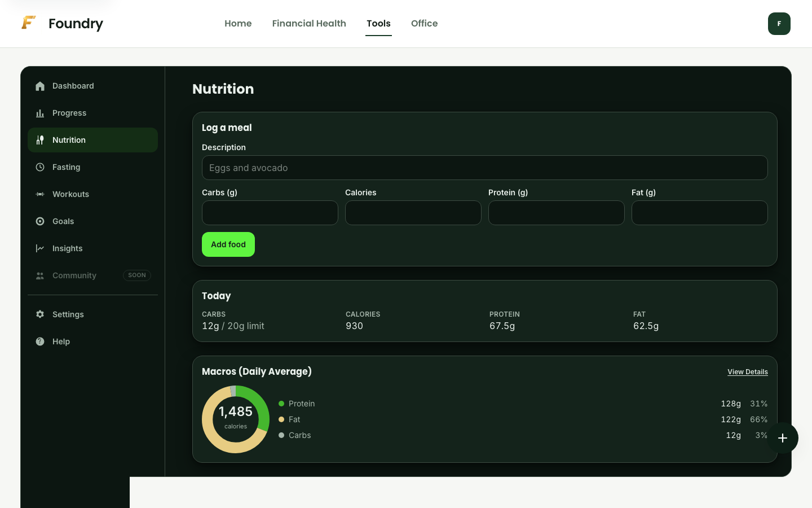Click the Settings gear icon
Viewport: 812px width, 508px height.
pos(40,314)
